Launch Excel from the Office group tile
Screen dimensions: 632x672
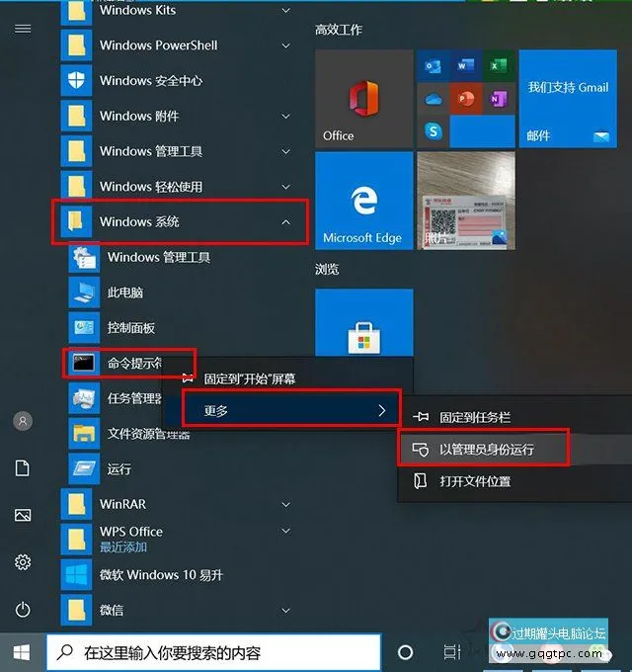pos(499,65)
